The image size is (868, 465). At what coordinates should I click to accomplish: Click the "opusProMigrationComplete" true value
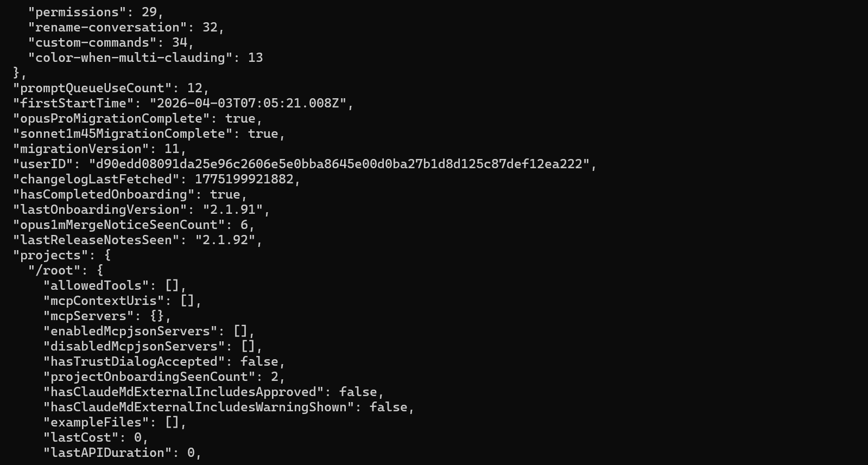pyautogui.click(x=240, y=118)
